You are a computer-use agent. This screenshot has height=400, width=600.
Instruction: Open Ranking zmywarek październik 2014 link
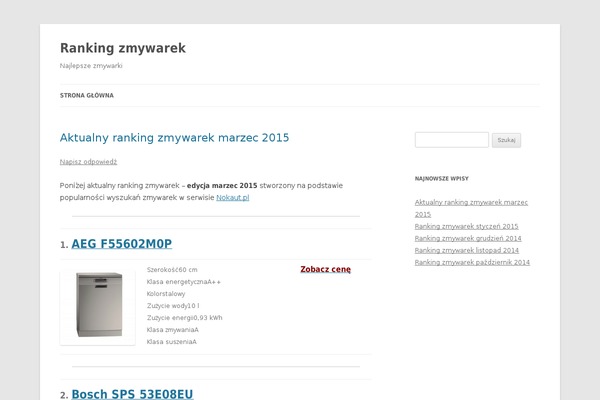[x=472, y=262]
